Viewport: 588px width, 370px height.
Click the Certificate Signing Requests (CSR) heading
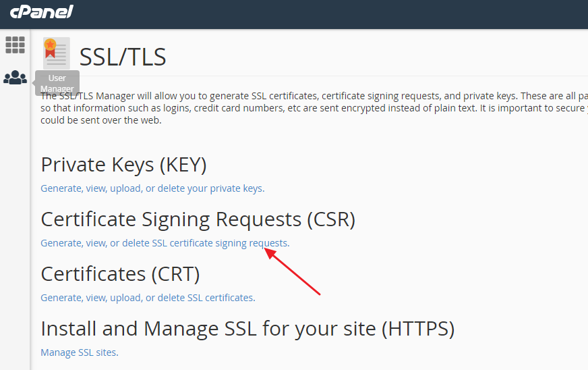198,219
